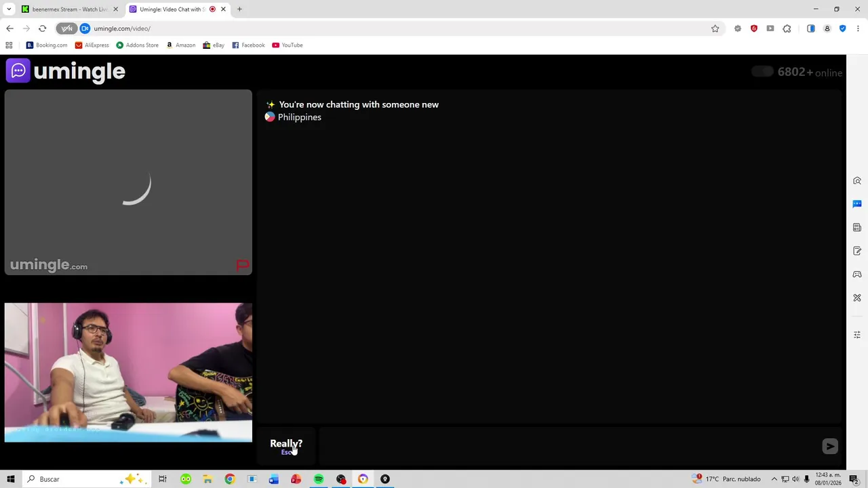Bookmark this page with the star icon
Image resolution: width=868 pixels, height=488 pixels.
(715, 28)
